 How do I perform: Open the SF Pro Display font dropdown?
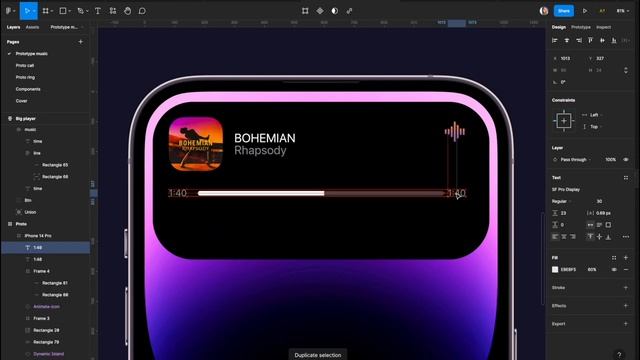pos(566,190)
